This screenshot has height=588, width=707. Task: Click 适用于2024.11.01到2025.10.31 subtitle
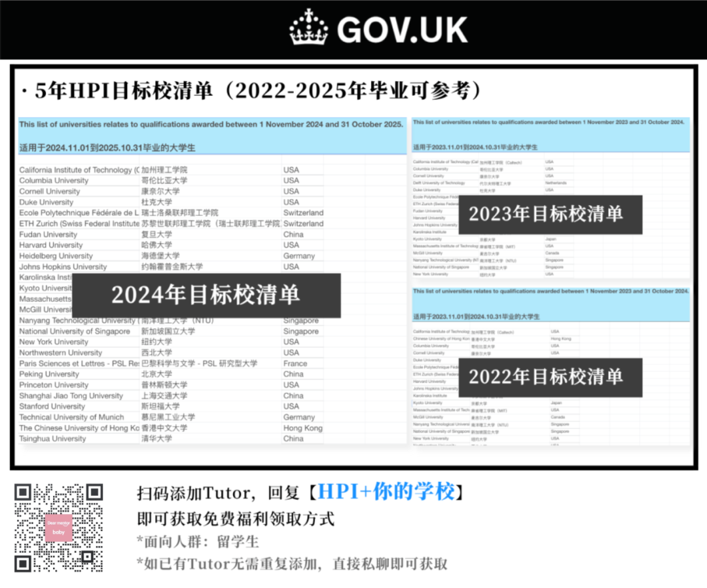tap(107, 147)
